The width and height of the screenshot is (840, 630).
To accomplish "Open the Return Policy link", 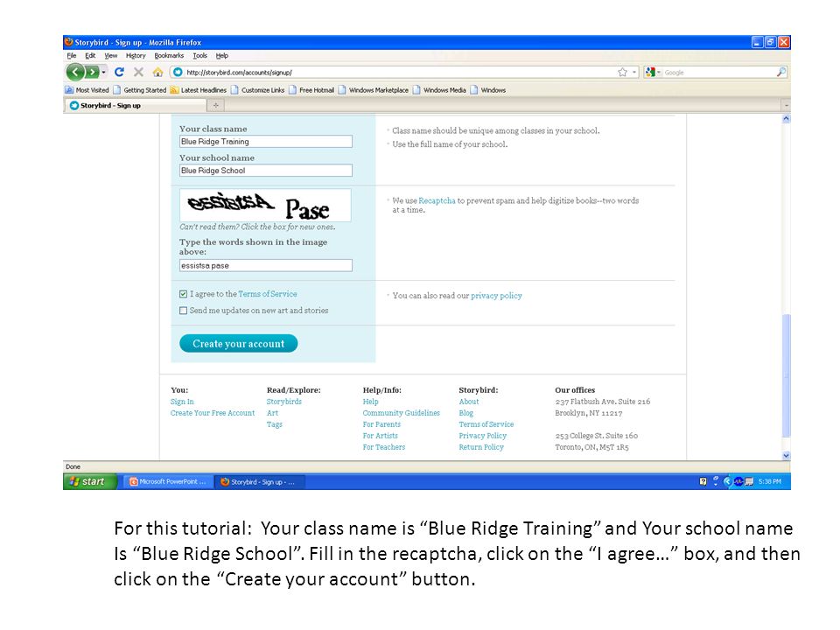I will tap(481, 447).
